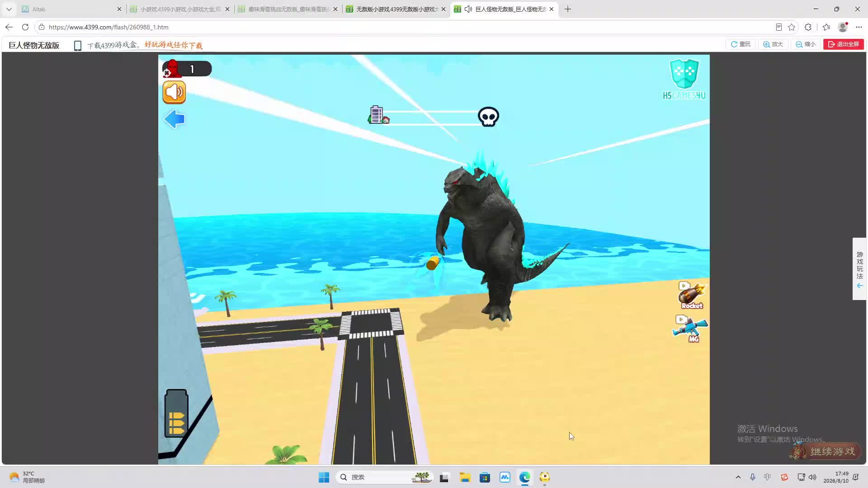
Task: Click the Sogou input tray icon
Action: click(784, 477)
